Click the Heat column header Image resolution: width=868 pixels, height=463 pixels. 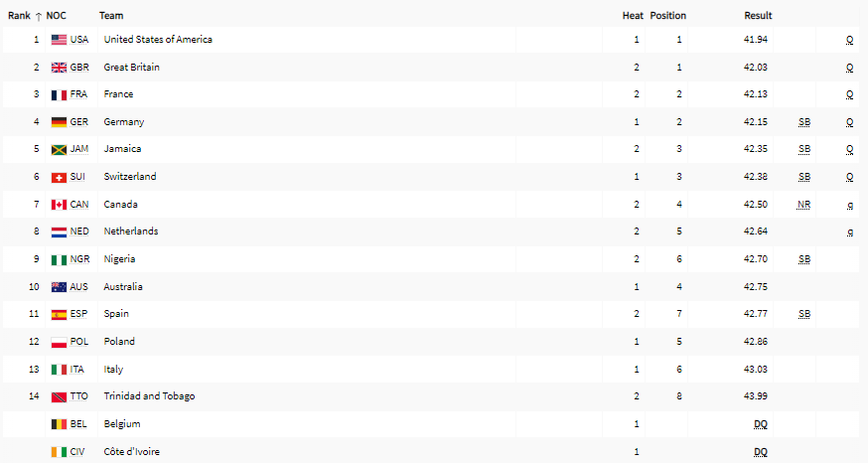pos(633,16)
